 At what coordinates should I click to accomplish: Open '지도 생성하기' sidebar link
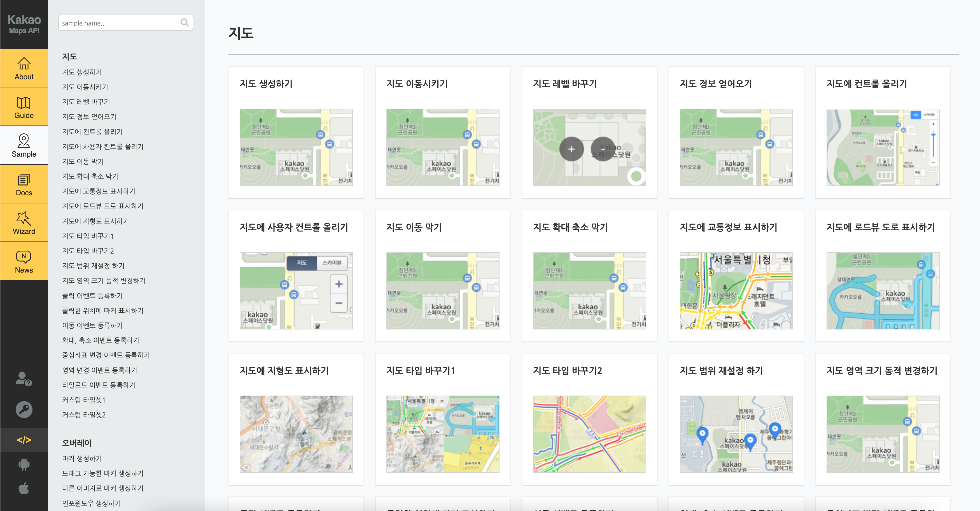click(82, 72)
